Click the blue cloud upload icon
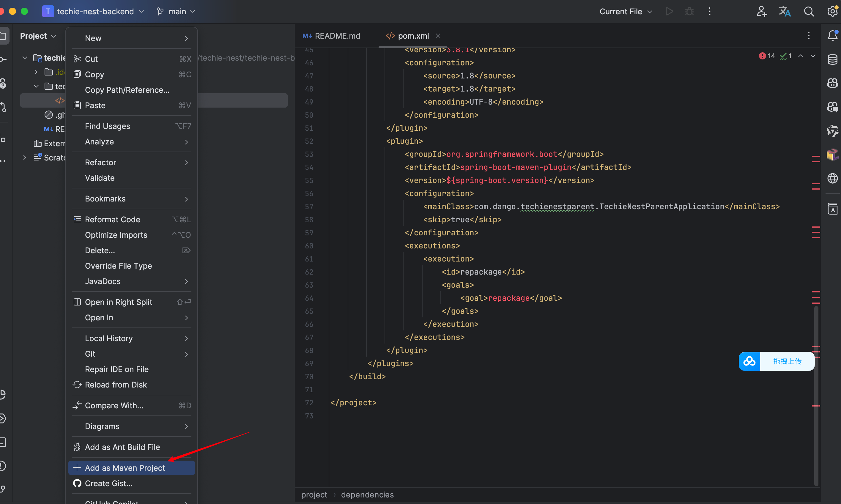 pos(749,361)
